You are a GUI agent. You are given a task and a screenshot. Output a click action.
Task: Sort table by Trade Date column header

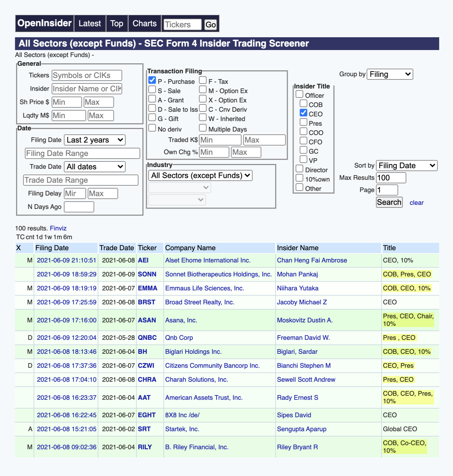click(x=116, y=248)
